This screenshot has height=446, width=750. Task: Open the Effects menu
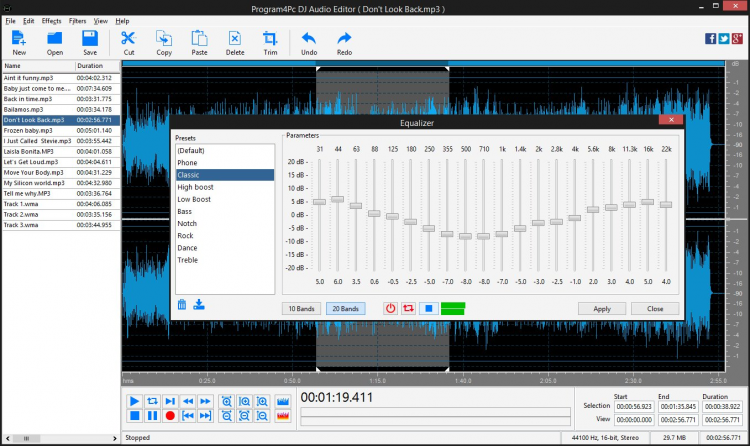click(x=51, y=21)
